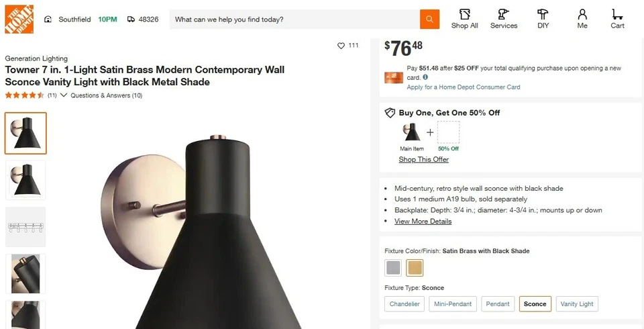Click the Home Depot logo
This screenshot has height=329, width=644.
(x=19, y=19)
